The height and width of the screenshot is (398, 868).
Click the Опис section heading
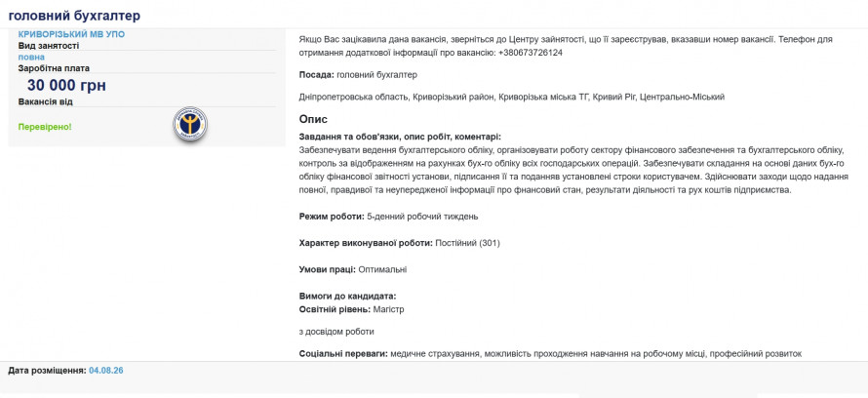pos(313,119)
